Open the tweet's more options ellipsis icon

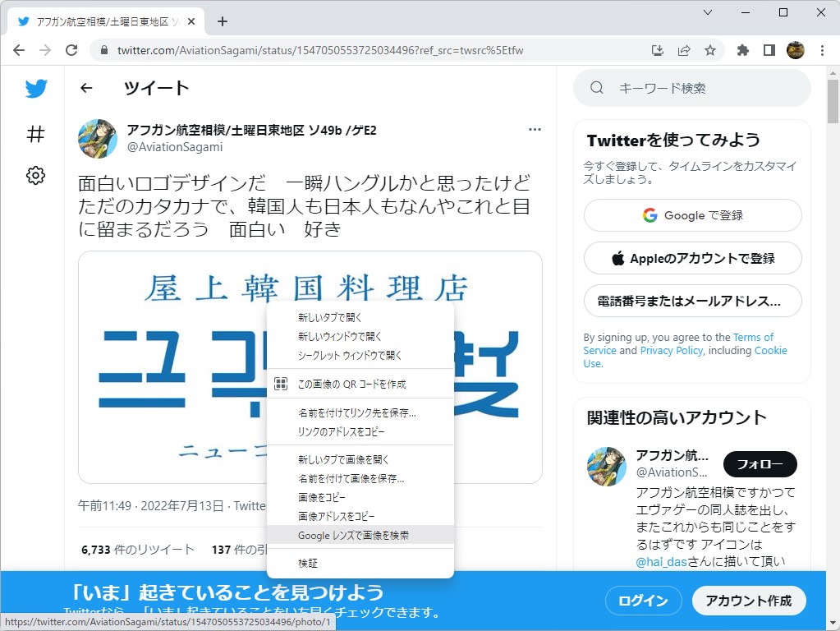tap(535, 129)
